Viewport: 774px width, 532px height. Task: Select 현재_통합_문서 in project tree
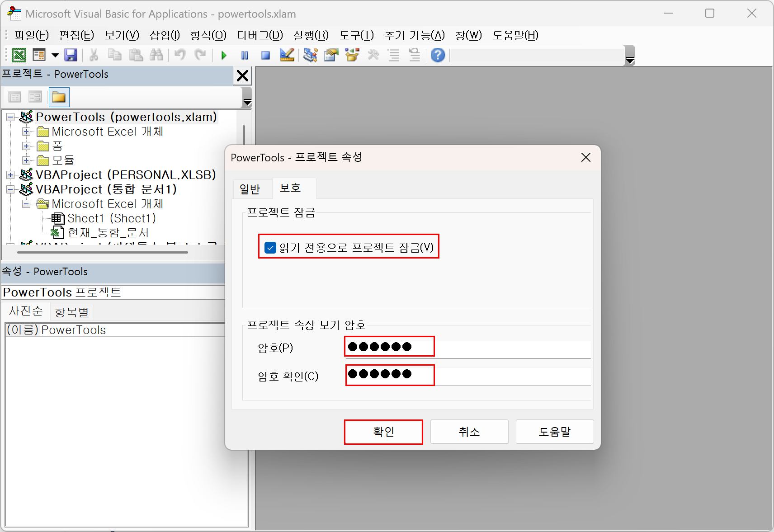pos(108,233)
